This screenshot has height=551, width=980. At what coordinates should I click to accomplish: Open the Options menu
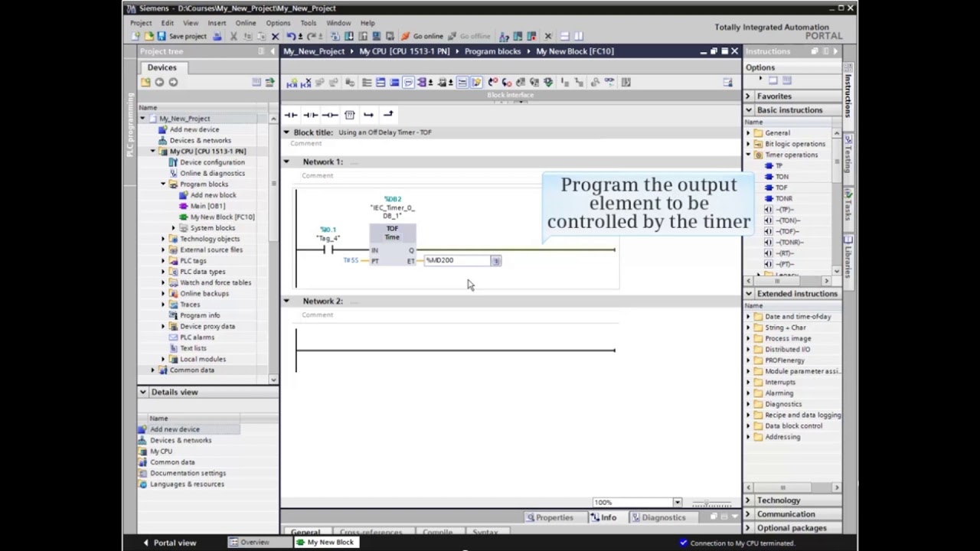[278, 23]
